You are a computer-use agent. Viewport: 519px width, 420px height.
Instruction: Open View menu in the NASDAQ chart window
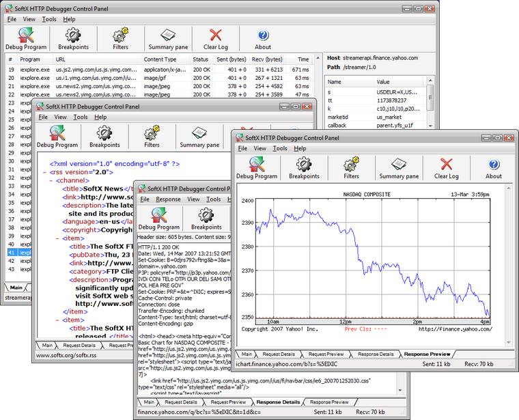259,148
